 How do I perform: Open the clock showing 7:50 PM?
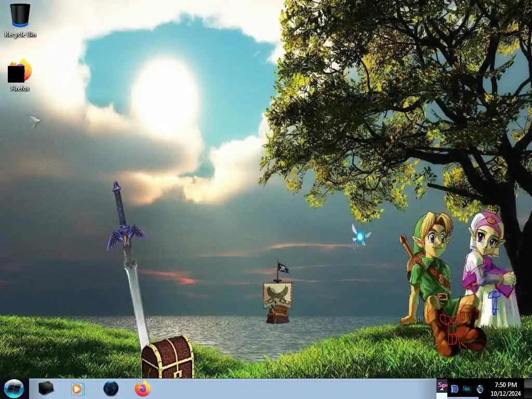[x=506, y=389]
